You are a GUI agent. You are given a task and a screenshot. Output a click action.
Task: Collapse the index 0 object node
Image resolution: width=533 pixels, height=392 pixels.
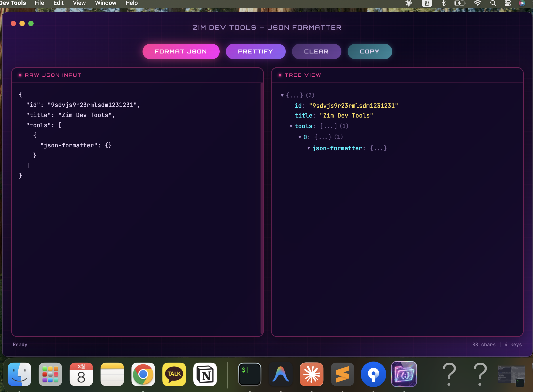300,137
